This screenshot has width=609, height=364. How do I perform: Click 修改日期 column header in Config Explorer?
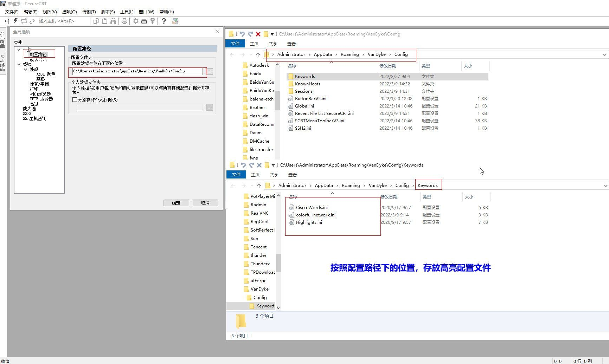388,66
